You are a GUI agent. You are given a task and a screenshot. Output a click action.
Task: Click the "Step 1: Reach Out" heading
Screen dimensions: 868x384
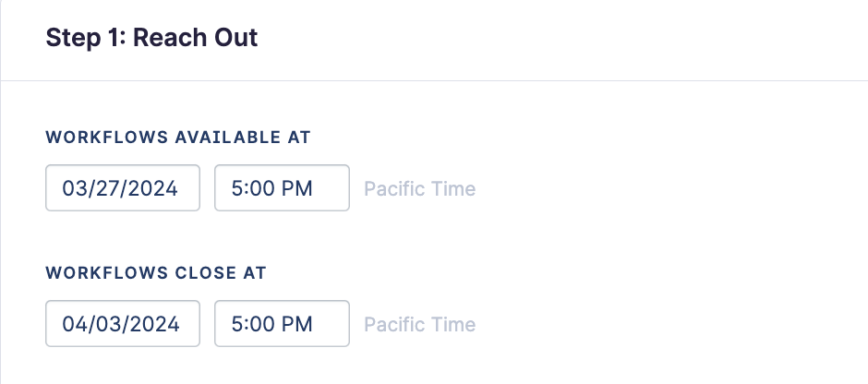[151, 39]
